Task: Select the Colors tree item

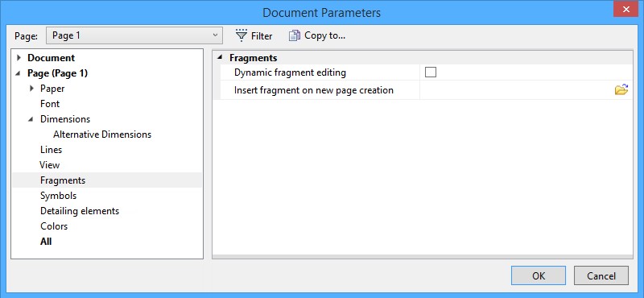Action: point(54,226)
